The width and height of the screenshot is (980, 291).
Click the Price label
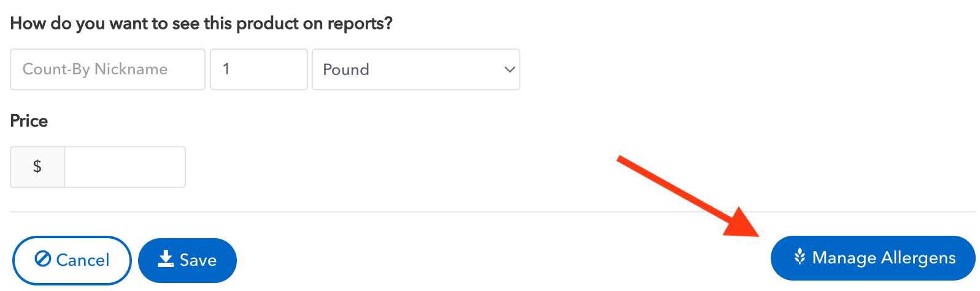click(29, 121)
